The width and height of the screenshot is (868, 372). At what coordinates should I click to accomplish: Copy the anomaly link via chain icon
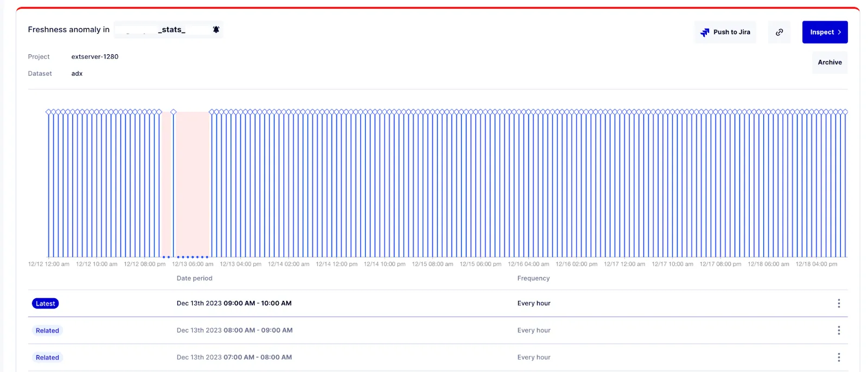click(779, 33)
